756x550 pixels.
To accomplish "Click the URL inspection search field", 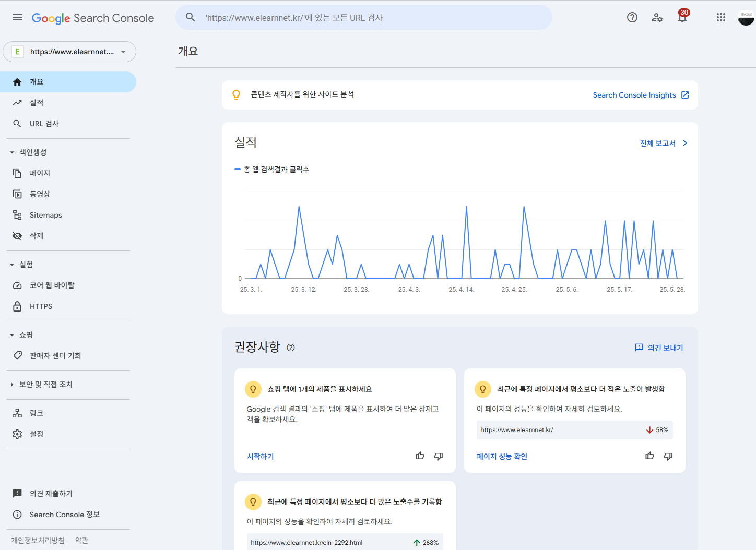I will pyautogui.click(x=364, y=17).
